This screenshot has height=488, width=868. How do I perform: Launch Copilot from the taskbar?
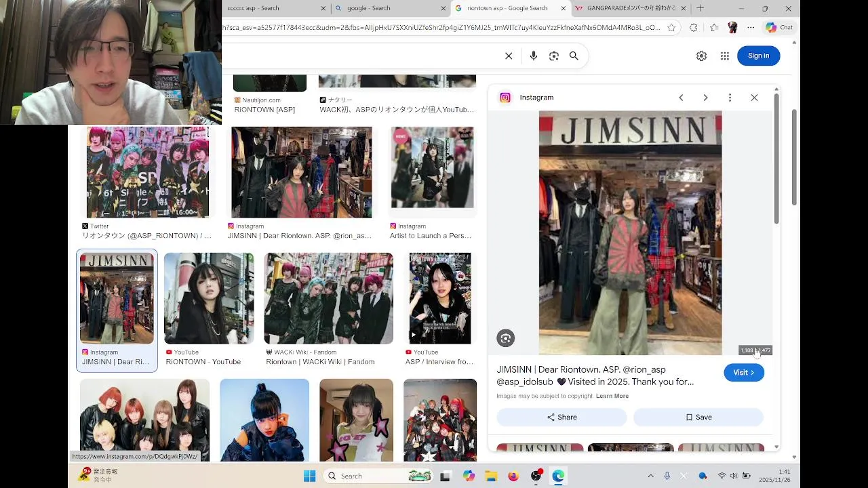coord(469,476)
